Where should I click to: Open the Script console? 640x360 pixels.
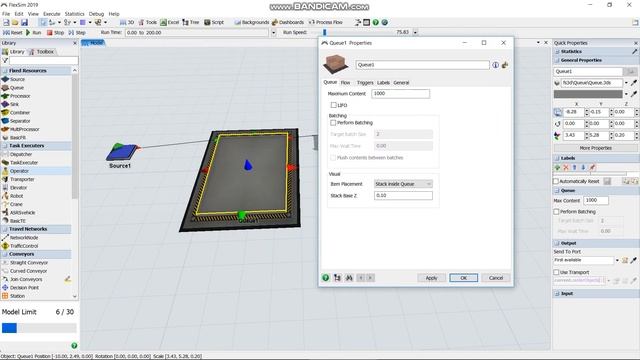coord(214,22)
